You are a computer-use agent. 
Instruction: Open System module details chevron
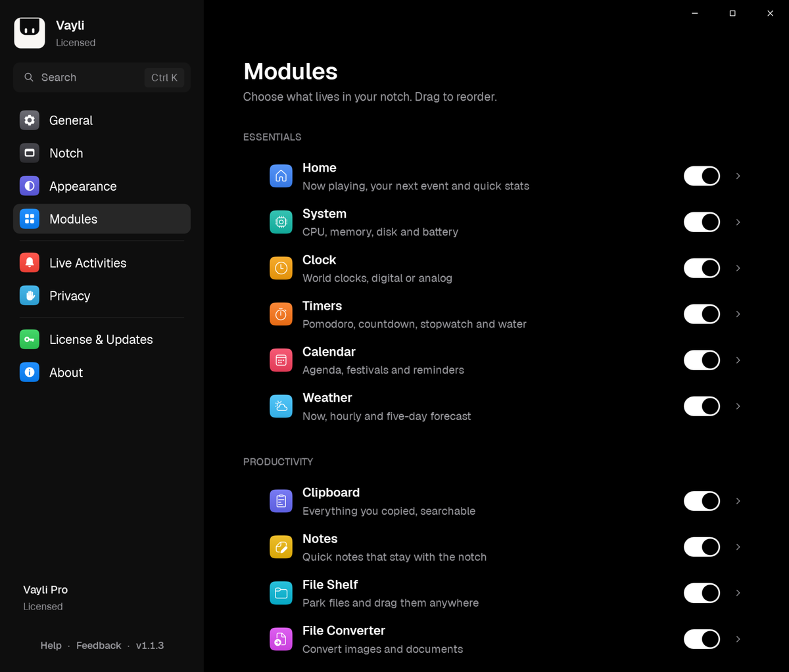738,222
